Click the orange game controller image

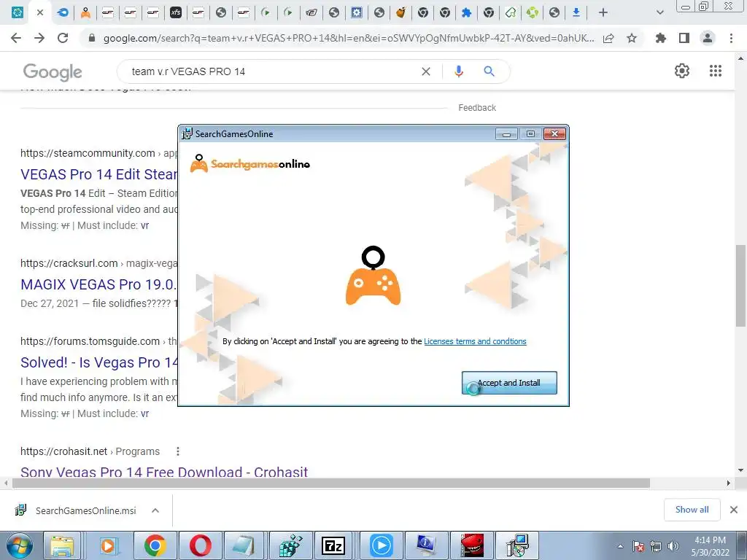pos(373,275)
